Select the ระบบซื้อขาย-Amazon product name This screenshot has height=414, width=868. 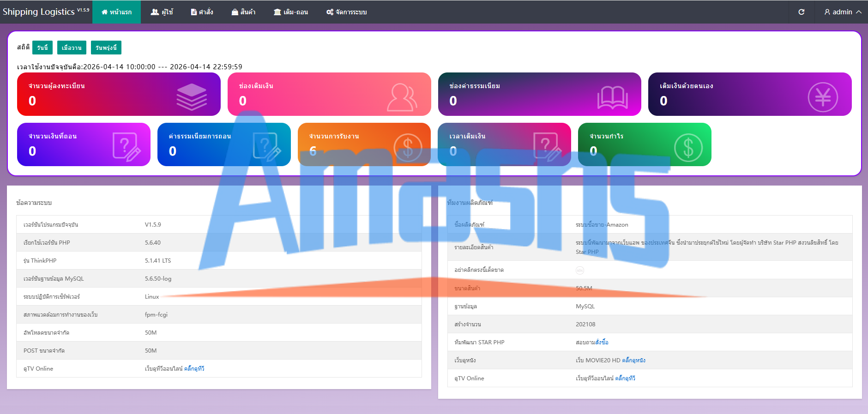tap(602, 225)
